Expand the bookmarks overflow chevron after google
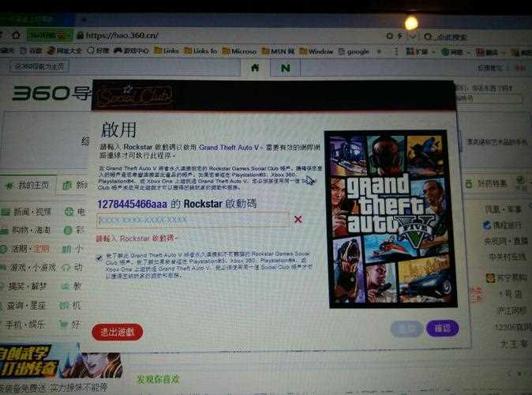 pyautogui.click(x=380, y=51)
